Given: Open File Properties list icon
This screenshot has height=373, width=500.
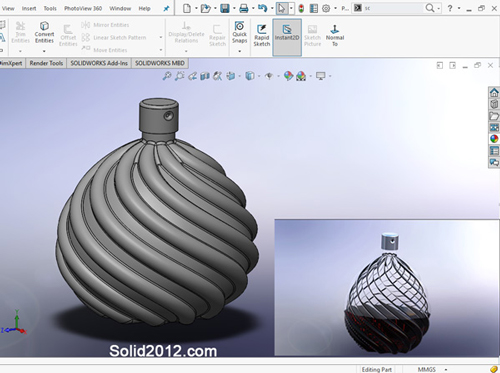Looking at the screenshot, I should 314,8.
